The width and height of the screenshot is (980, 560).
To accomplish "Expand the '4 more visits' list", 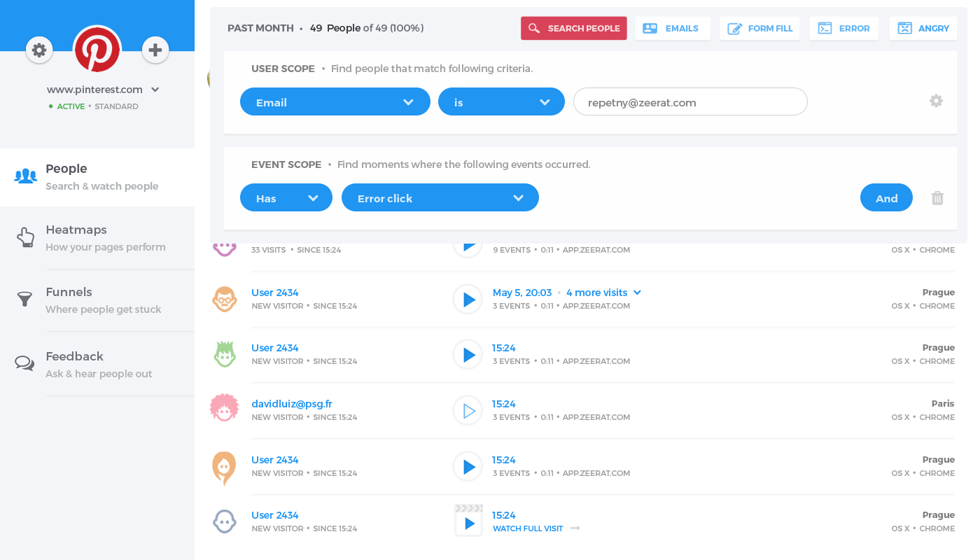I will pos(603,293).
